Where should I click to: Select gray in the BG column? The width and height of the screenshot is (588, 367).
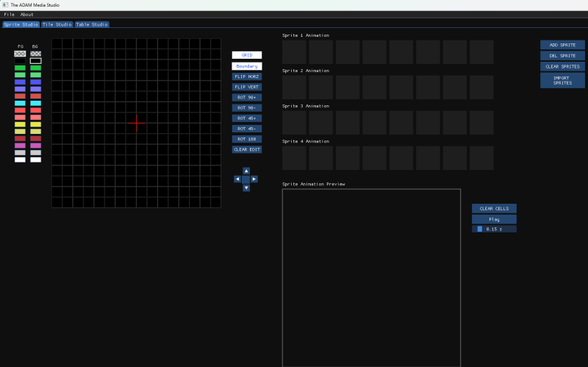[35, 153]
